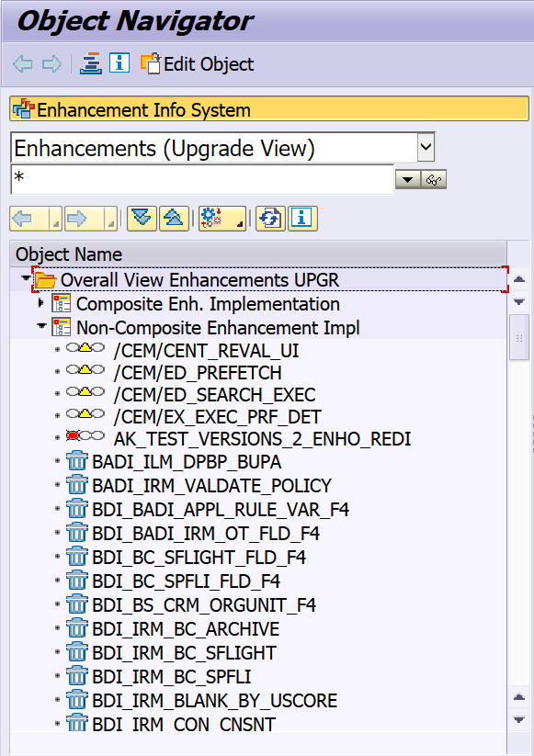Click the top toolbar back arrow
The height and width of the screenshot is (756, 534).
tap(23, 63)
